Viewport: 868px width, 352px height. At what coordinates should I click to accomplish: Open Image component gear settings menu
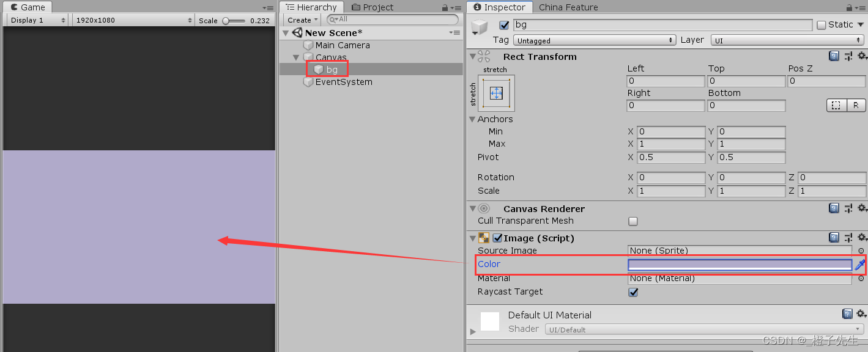pos(862,238)
